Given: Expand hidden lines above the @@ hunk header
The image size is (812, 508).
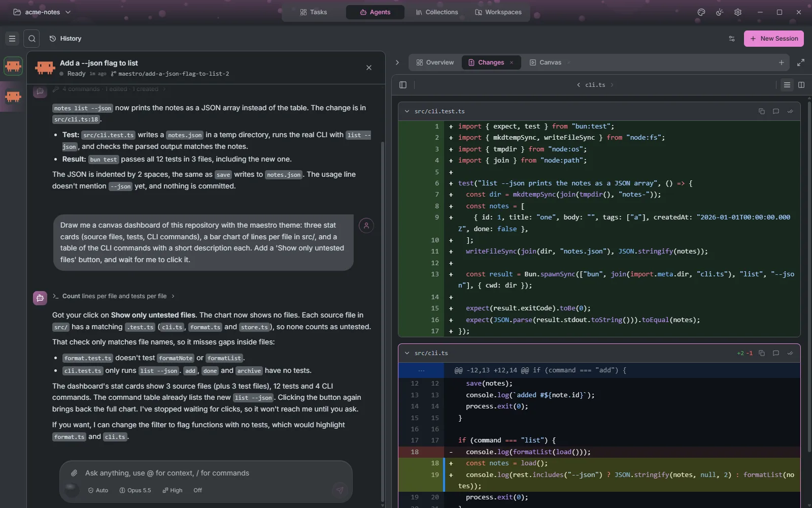Looking at the screenshot, I should (x=421, y=370).
